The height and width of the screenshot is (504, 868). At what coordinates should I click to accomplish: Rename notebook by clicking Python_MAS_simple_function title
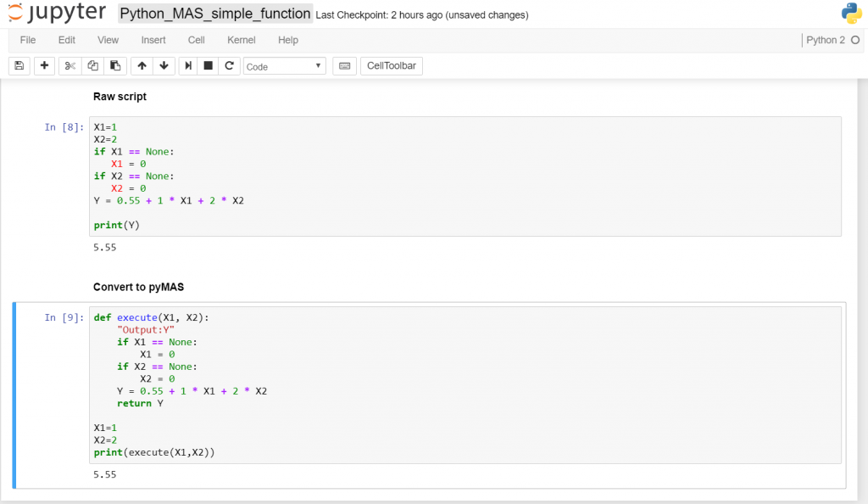click(x=211, y=14)
